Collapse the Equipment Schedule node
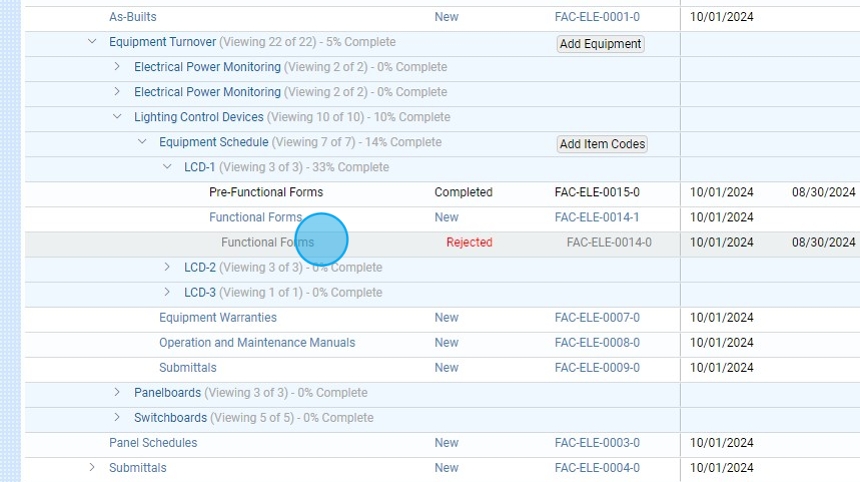 click(x=142, y=142)
